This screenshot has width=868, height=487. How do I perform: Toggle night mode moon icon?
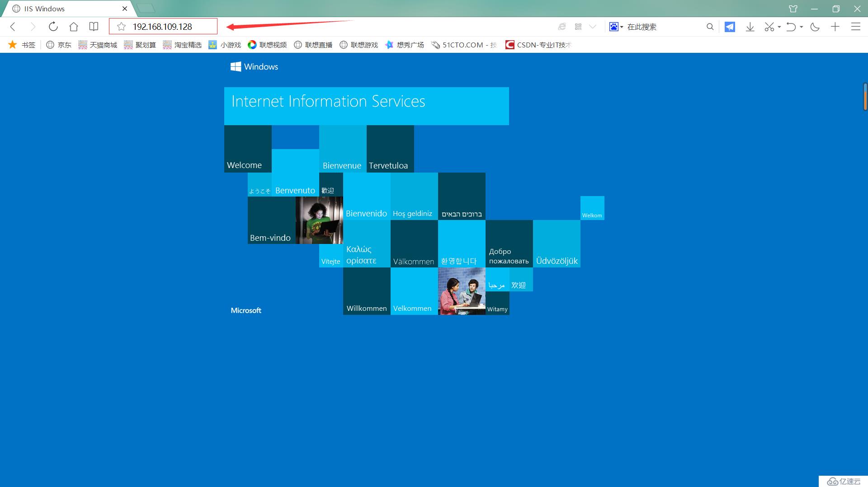click(x=815, y=27)
